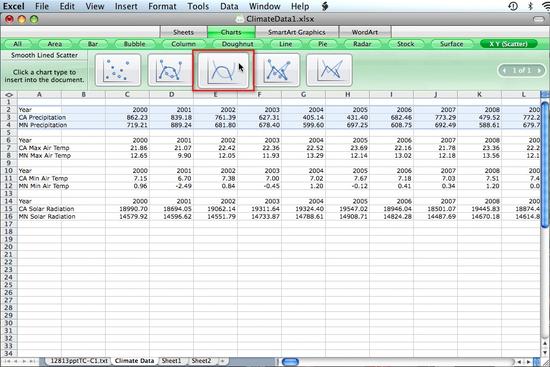The image size is (550, 367).
Task: Open the Tools menu
Action: 198,6
